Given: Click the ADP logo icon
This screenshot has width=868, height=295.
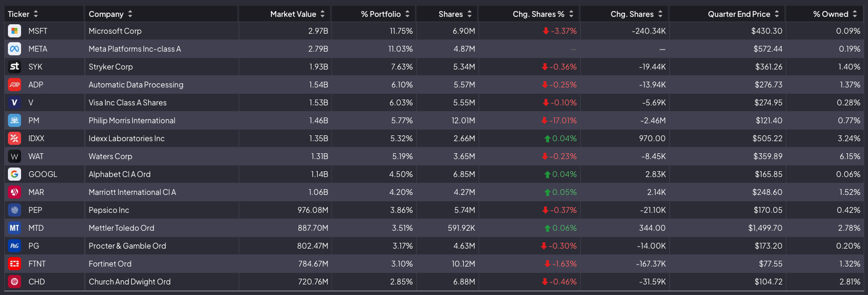Looking at the screenshot, I should [15, 85].
